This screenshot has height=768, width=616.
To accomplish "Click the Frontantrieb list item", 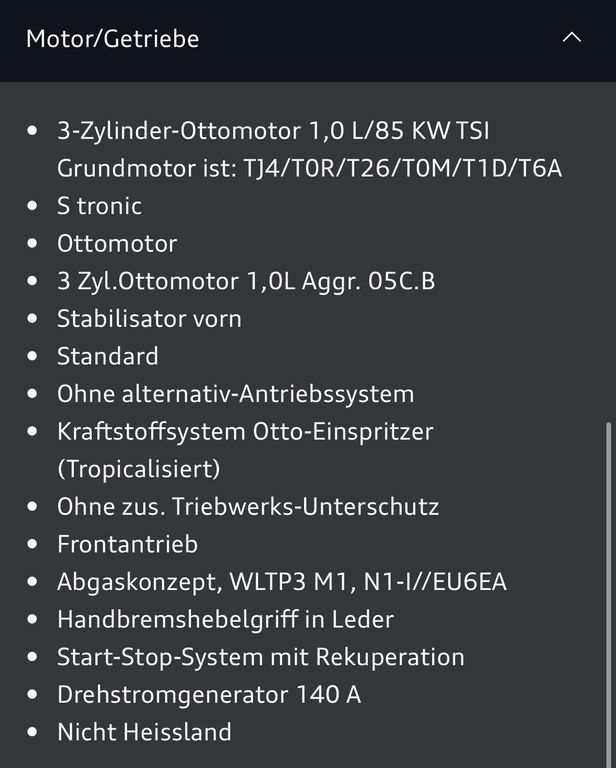I will point(127,544).
